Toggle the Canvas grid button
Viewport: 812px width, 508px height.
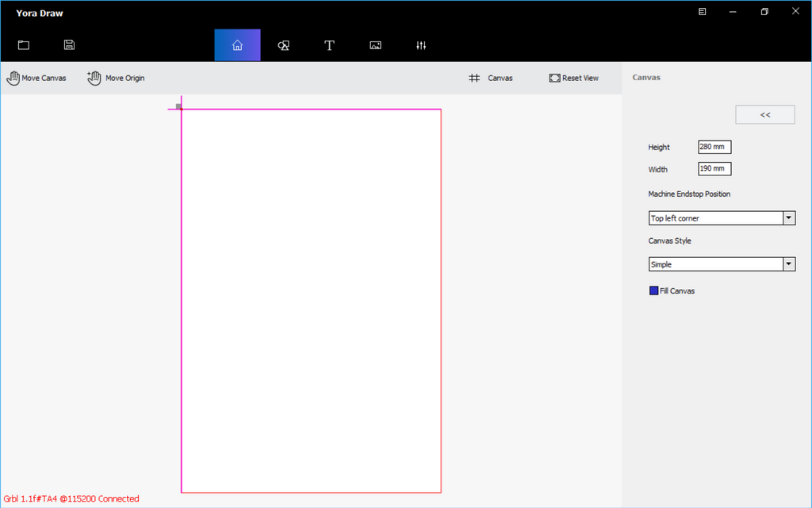pyautogui.click(x=491, y=78)
